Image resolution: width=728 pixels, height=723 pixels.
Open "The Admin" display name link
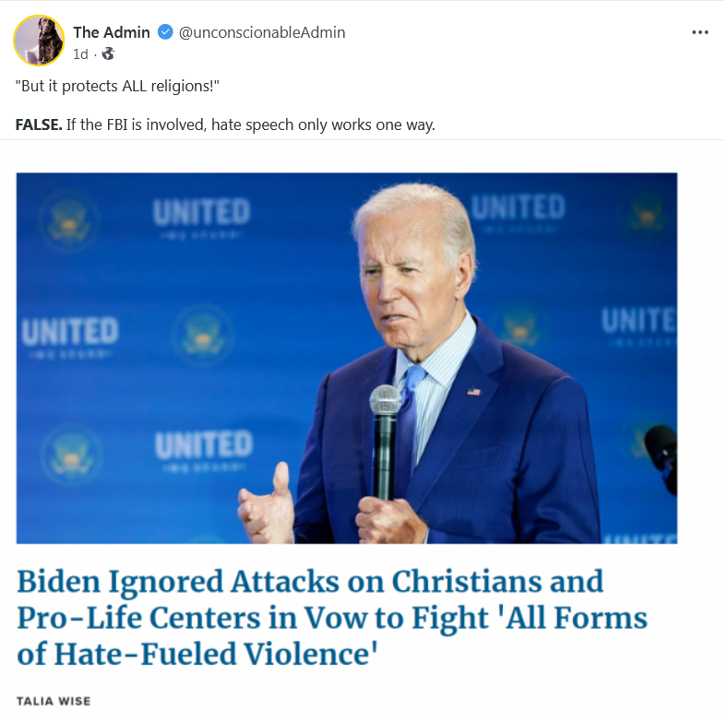point(112,32)
